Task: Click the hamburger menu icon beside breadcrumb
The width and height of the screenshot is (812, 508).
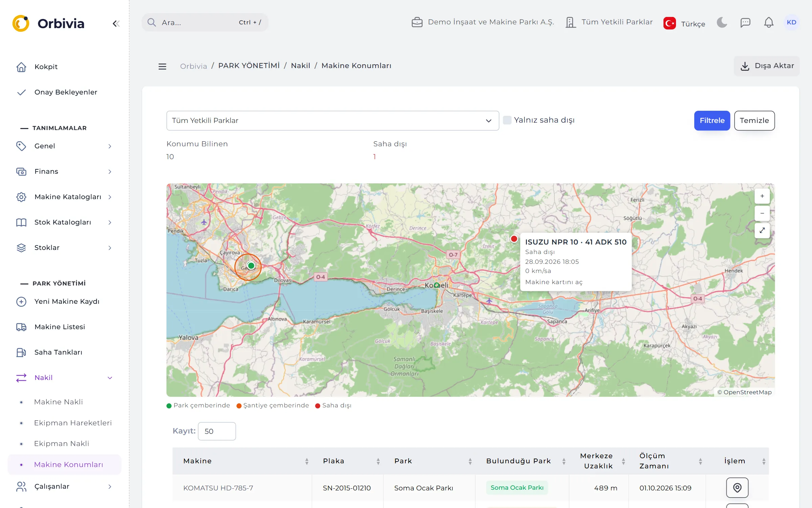Action: [162, 66]
